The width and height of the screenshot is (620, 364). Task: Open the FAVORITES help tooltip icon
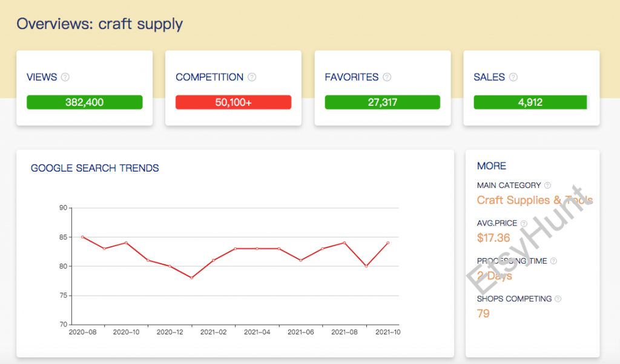click(x=387, y=77)
